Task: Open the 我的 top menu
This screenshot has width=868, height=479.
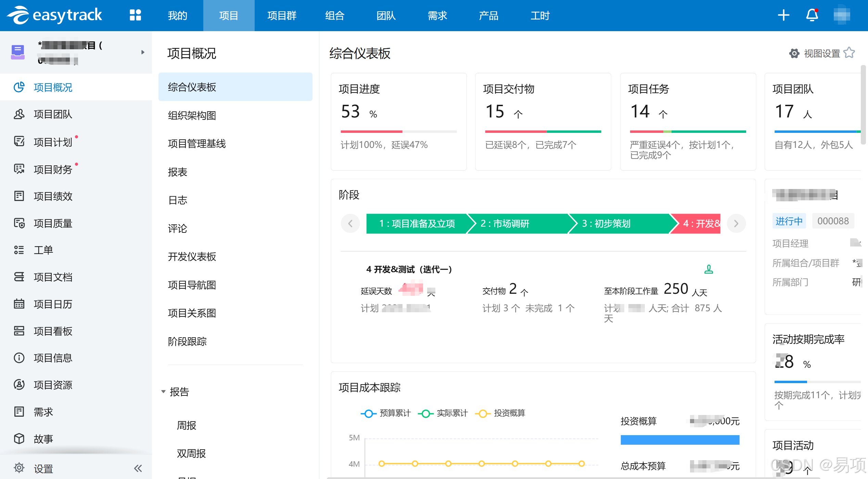Action: click(x=178, y=15)
